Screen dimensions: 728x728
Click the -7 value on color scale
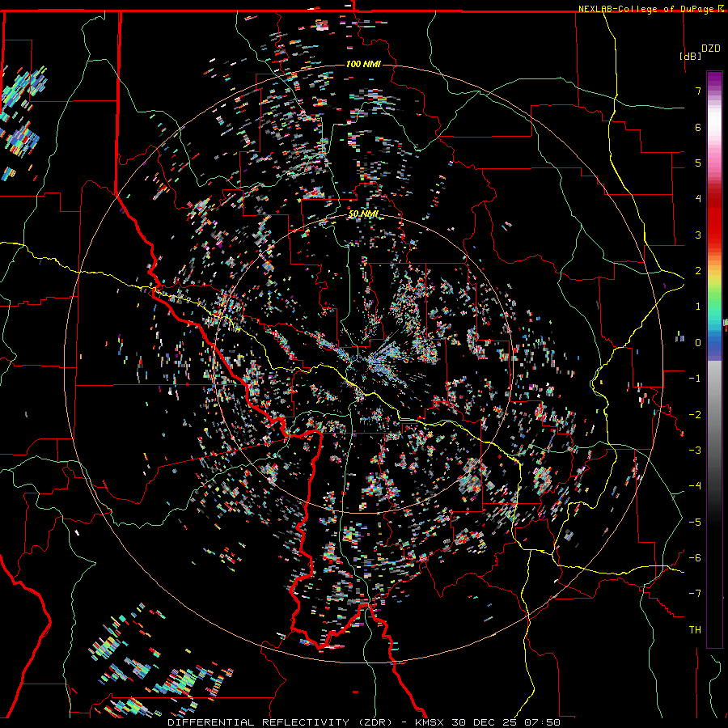pyautogui.click(x=695, y=594)
